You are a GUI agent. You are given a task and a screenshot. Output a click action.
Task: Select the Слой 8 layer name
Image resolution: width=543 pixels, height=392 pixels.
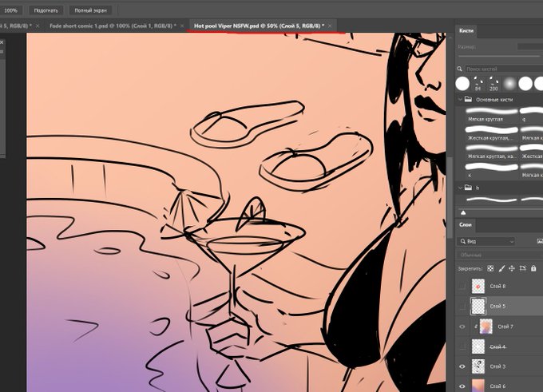497,287
